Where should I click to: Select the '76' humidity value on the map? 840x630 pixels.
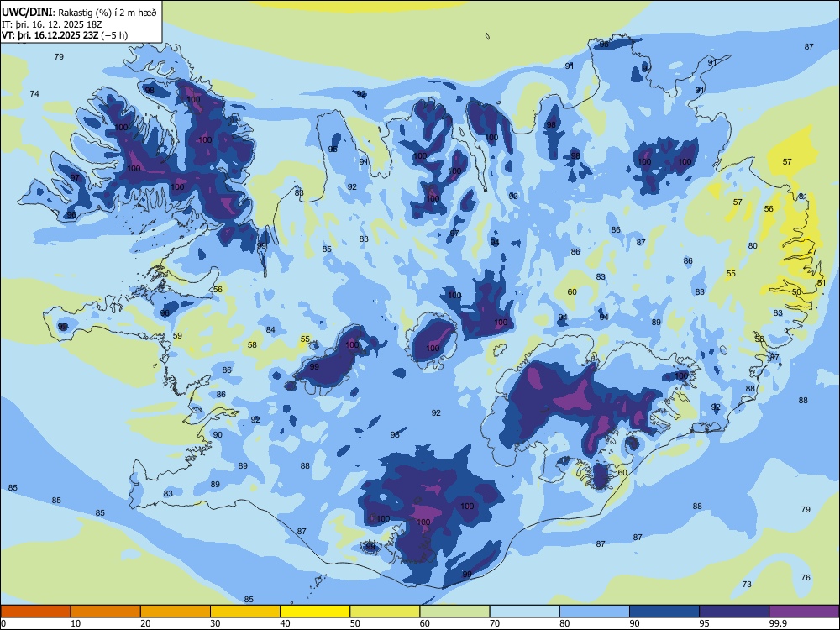click(x=806, y=578)
